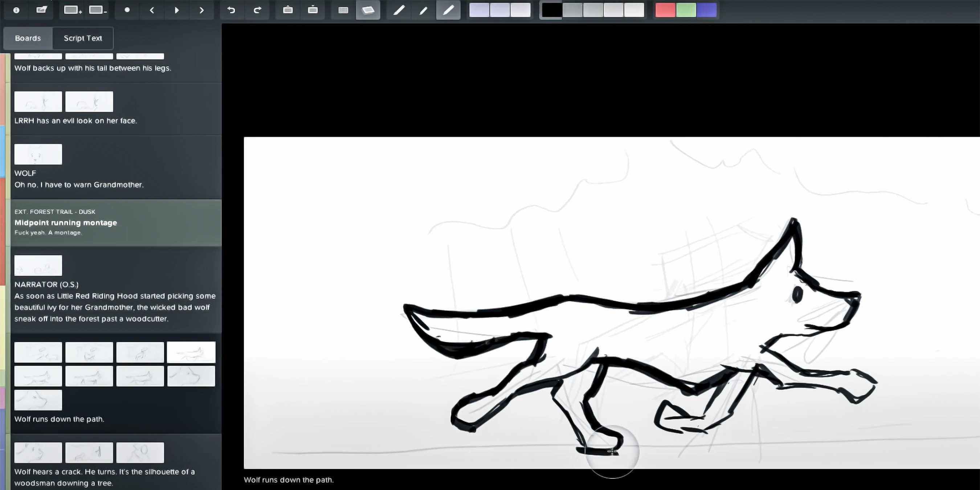Play the storyboard with the triangle button
The image size is (980, 490).
(x=176, y=10)
